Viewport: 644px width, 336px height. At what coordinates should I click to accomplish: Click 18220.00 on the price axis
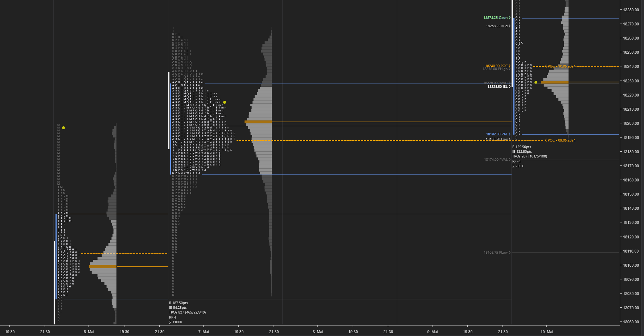(x=631, y=95)
